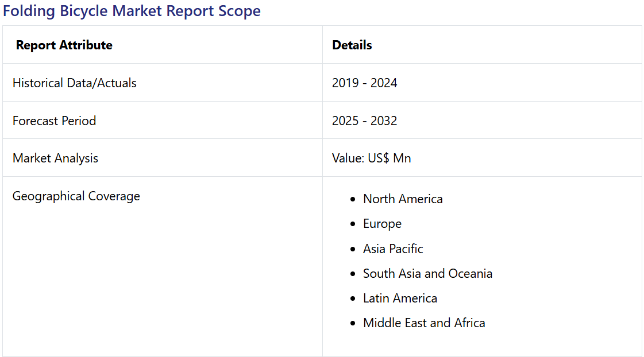This screenshot has height=357, width=644.
Task: Select the Report Attribute column header
Action: (x=64, y=45)
